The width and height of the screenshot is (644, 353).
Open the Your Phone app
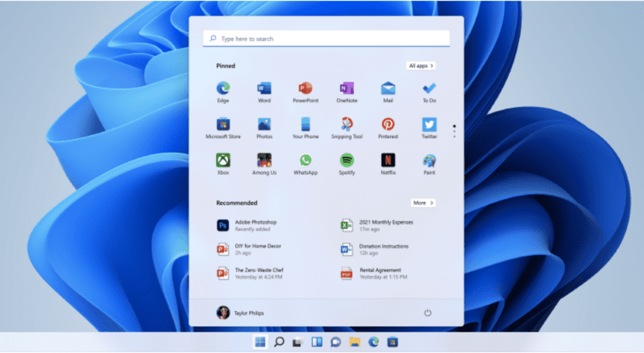(306, 128)
